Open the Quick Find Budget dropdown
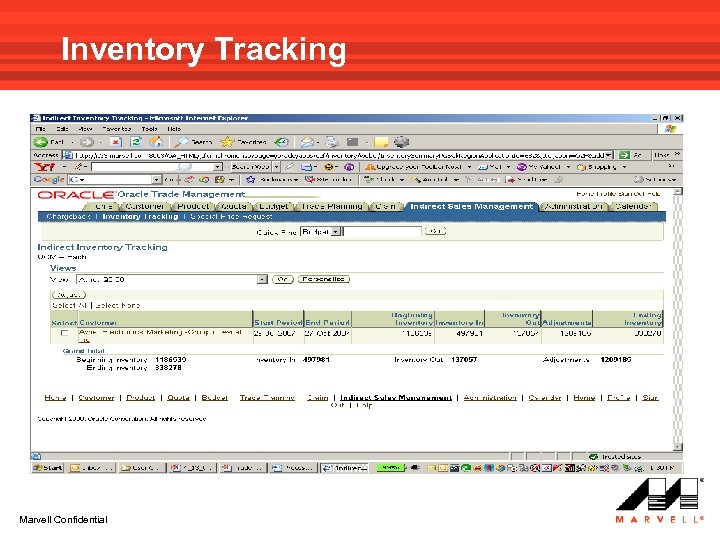Viewport: 720px width, 540px height. point(336,232)
